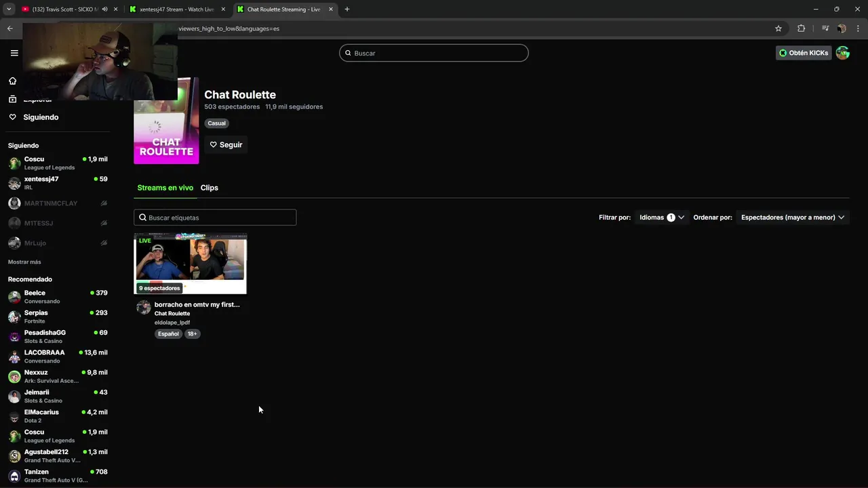
Task: Click the Español tag on stream card
Action: point(168,333)
